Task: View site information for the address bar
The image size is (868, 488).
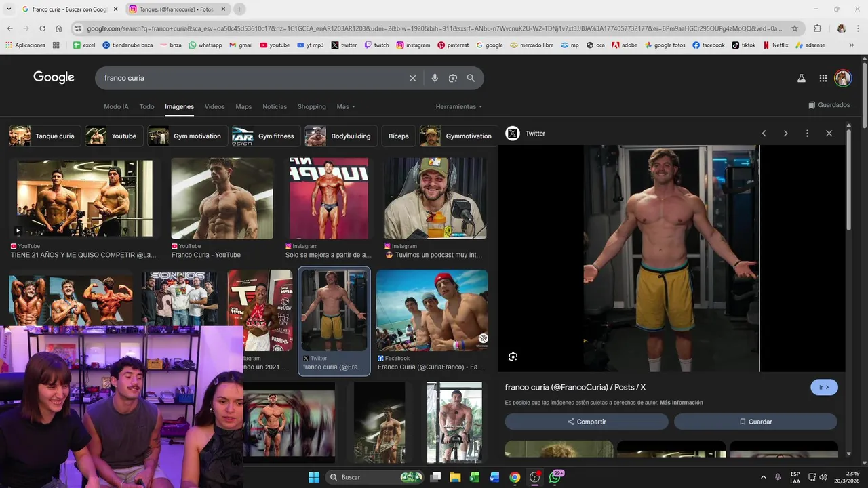Action: [78, 28]
